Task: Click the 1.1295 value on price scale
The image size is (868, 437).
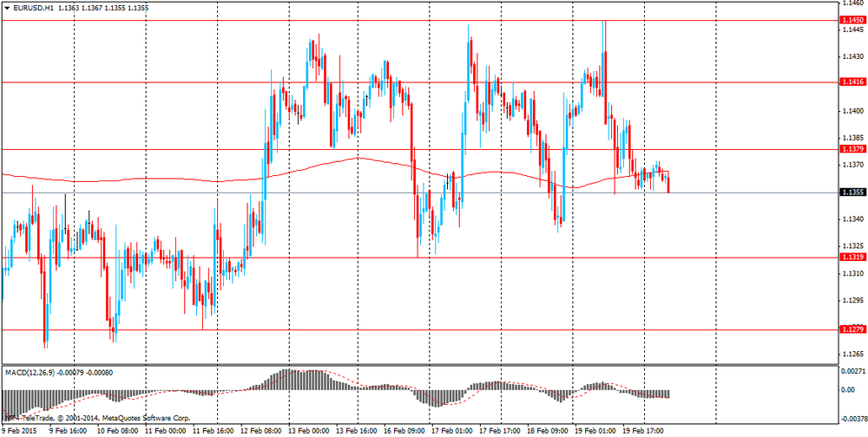Action: tap(852, 301)
